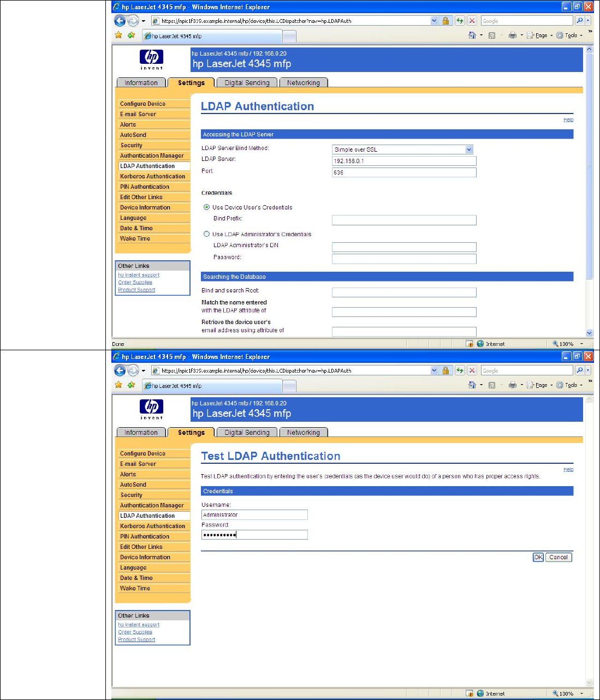Viewport: 600px width, 700px height.
Task: Switch to Networking tab on LDAP Authentication page
Action: coord(304,83)
